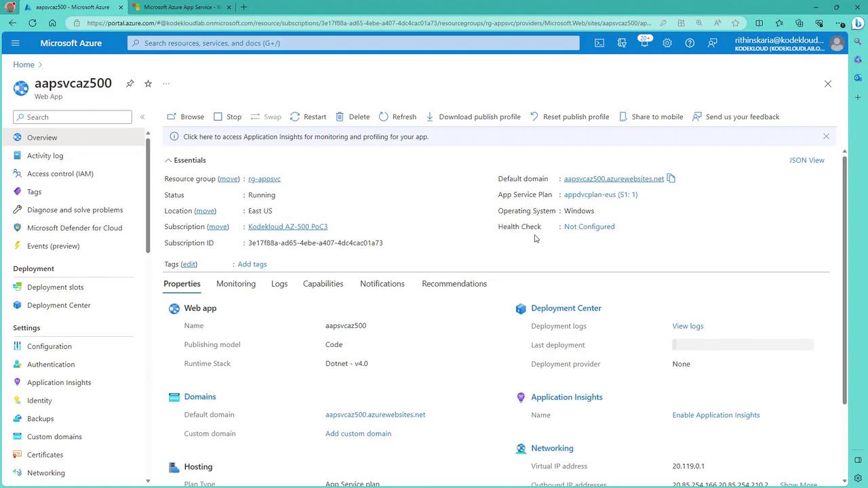The width and height of the screenshot is (868, 488).
Task: Click the Browse toolbar button
Action: pyautogui.click(x=185, y=117)
